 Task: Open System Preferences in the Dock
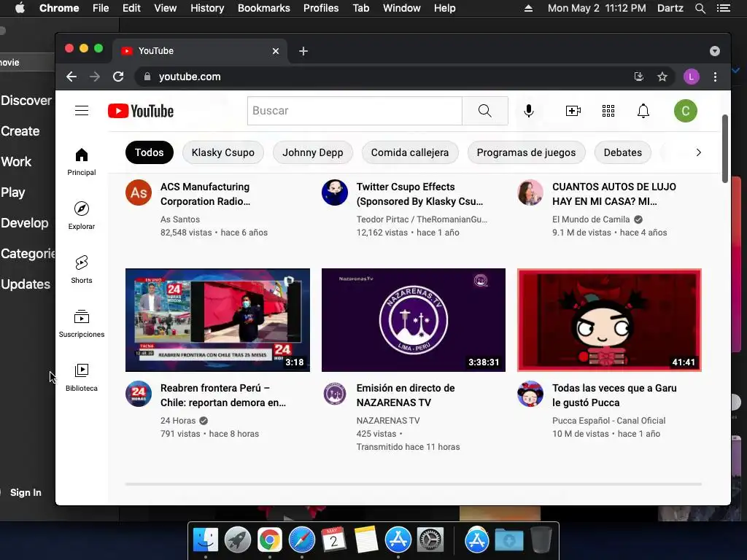pyautogui.click(x=430, y=540)
